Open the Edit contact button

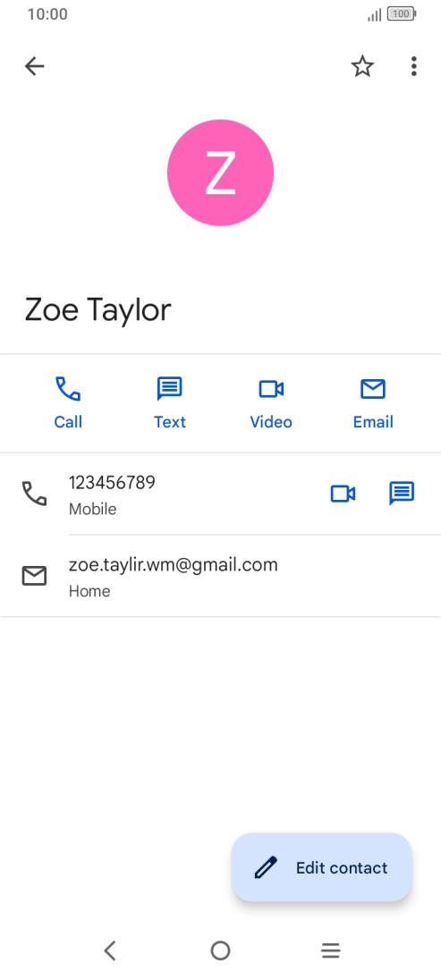pyautogui.click(x=322, y=867)
